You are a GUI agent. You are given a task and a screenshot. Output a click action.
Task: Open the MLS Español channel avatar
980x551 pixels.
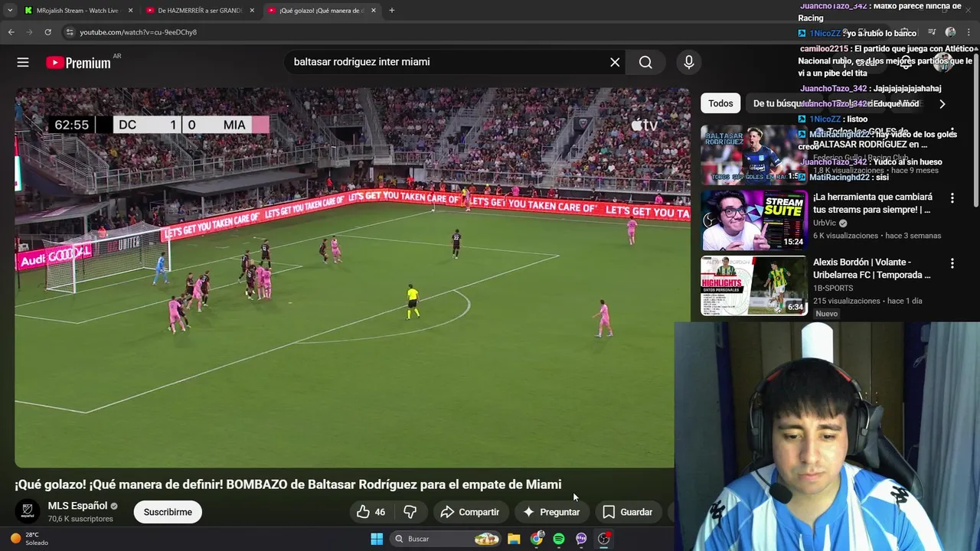(x=28, y=511)
